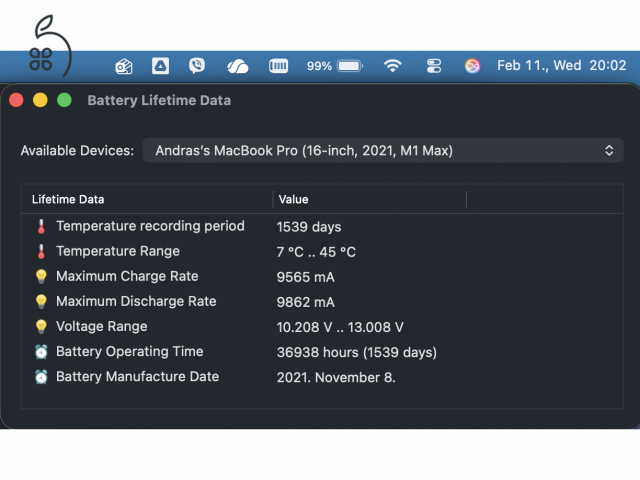Click the Available Devices label
640x480 pixels.
[x=77, y=151]
